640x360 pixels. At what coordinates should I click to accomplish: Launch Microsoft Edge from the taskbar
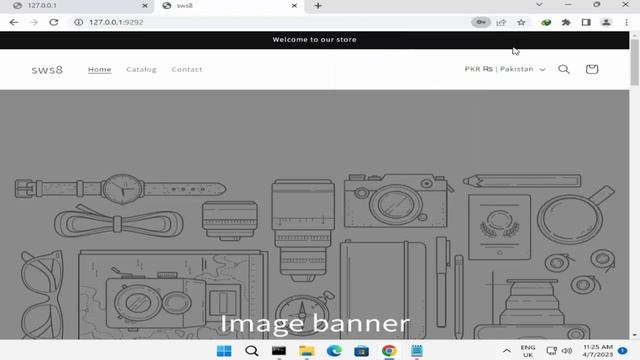334,351
